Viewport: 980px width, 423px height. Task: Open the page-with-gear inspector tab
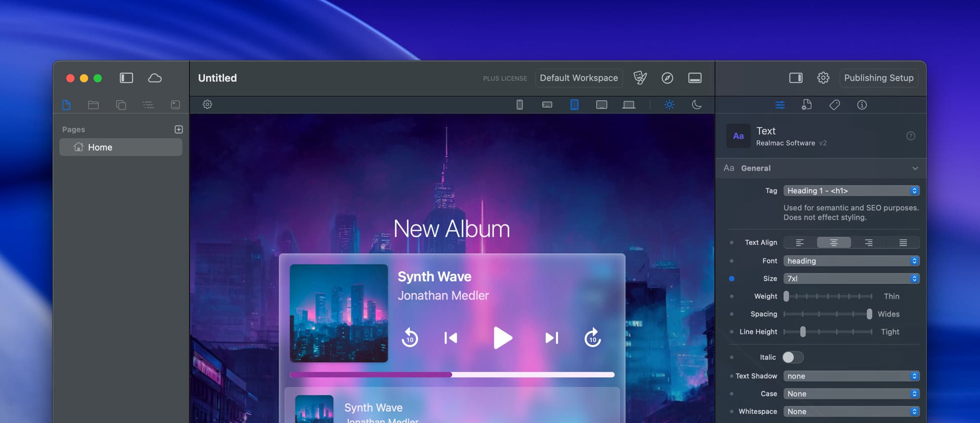tap(807, 105)
